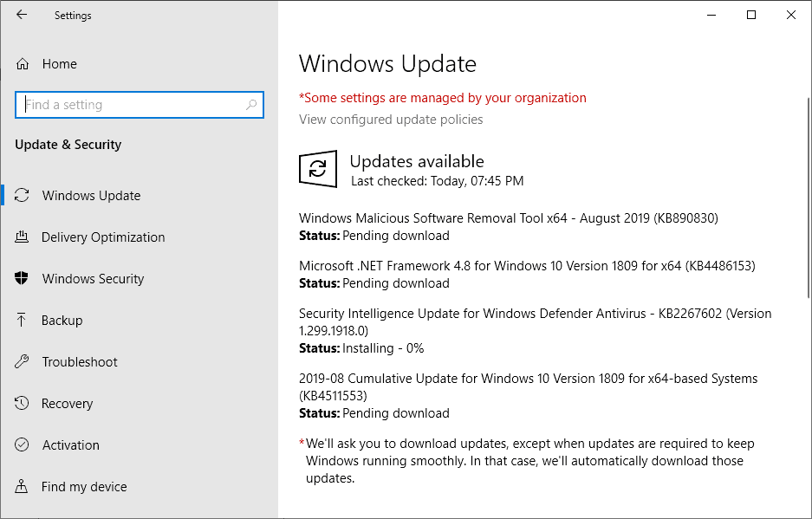Click the Backup icon in the sidebar
This screenshot has width=812, height=519.
(24, 320)
